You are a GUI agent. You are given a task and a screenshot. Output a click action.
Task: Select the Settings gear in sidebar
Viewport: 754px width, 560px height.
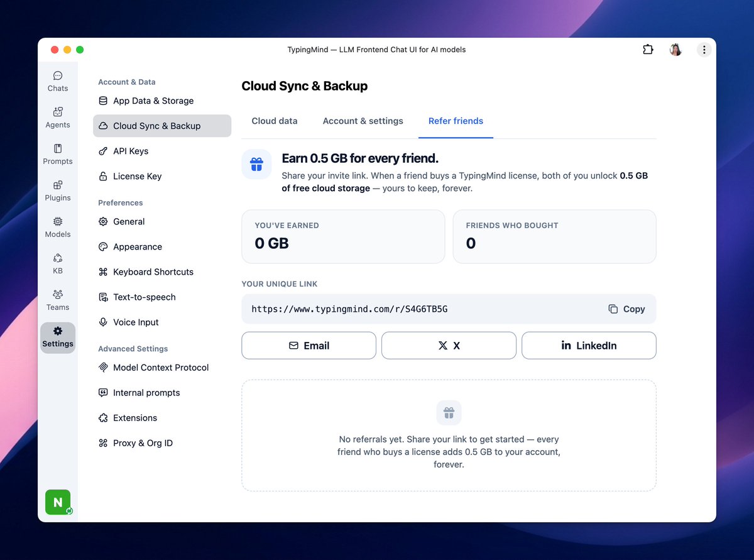click(x=58, y=338)
